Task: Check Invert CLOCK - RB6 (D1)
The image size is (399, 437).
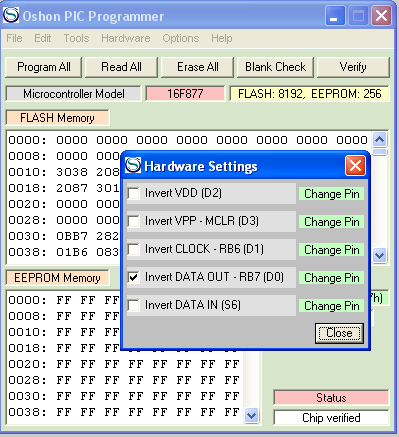Action: (134, 249)
